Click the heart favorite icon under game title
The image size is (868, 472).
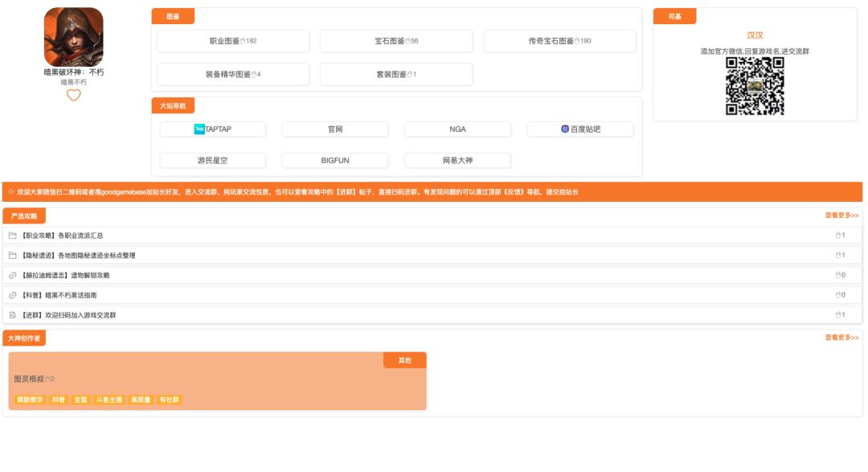(x=73, y=95)
